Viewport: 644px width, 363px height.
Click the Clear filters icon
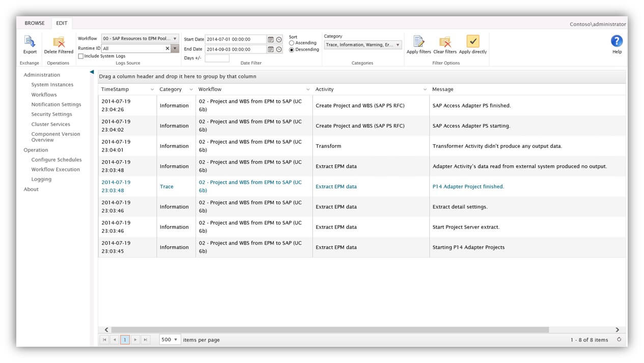(x=445, y=42)
